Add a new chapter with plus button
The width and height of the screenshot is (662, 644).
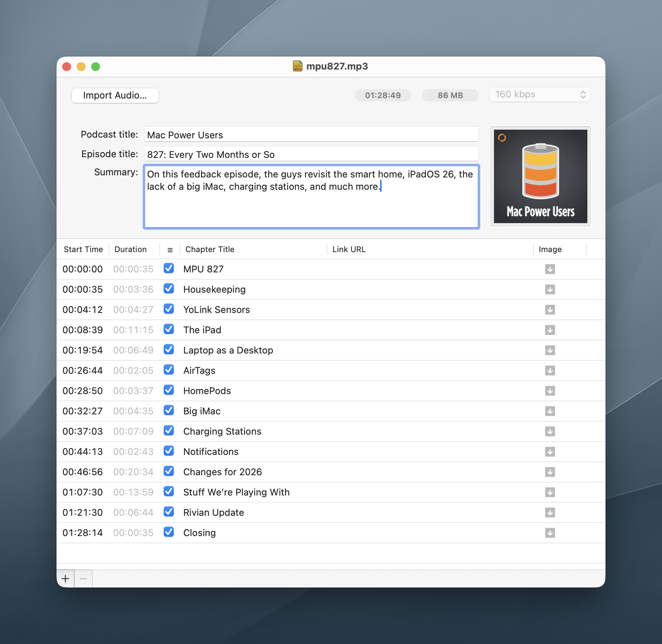click(x=66, y=578)
